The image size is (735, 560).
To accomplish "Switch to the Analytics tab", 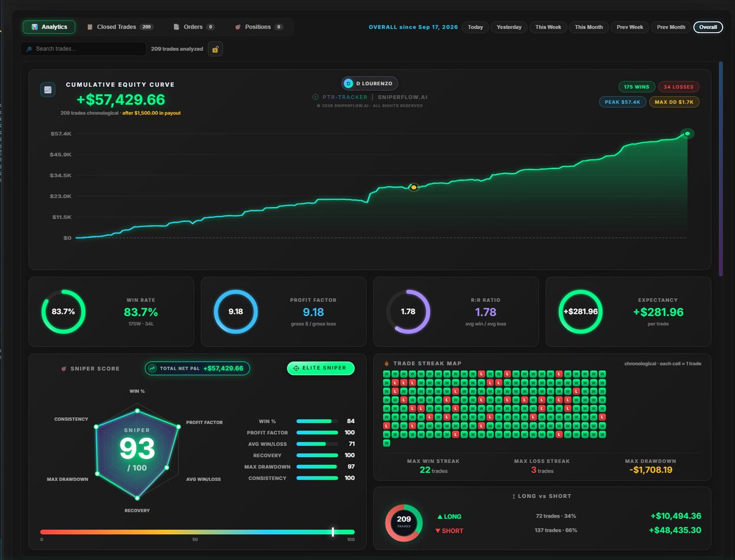I will (49, 27).
